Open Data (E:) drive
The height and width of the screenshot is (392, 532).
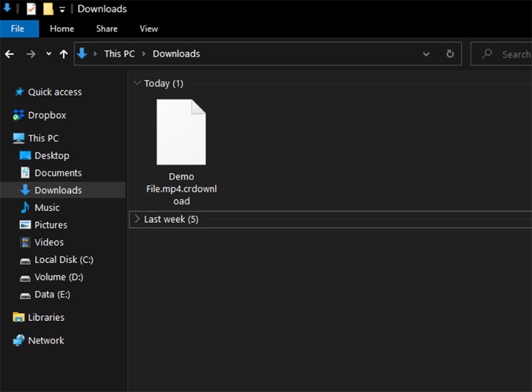point(53,294)
